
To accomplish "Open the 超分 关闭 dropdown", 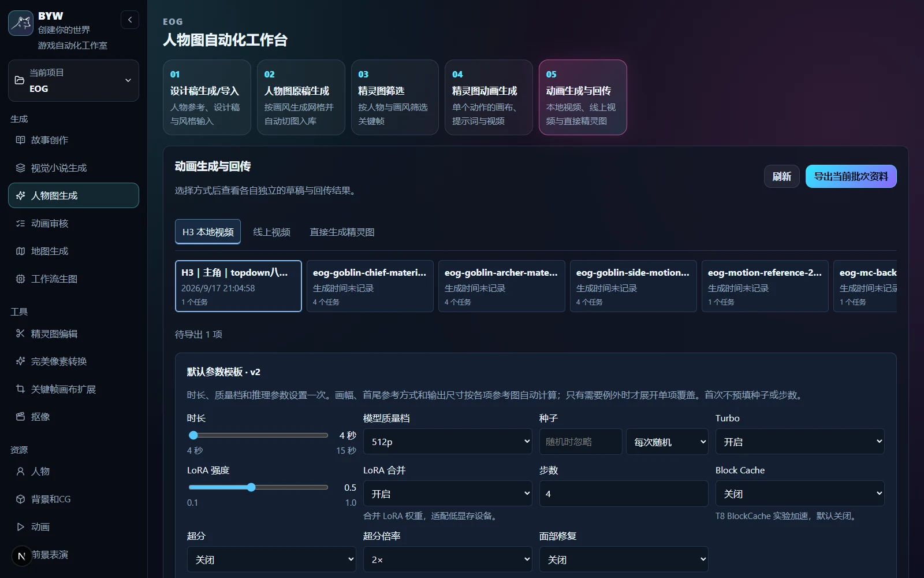I will pos(271,560).
